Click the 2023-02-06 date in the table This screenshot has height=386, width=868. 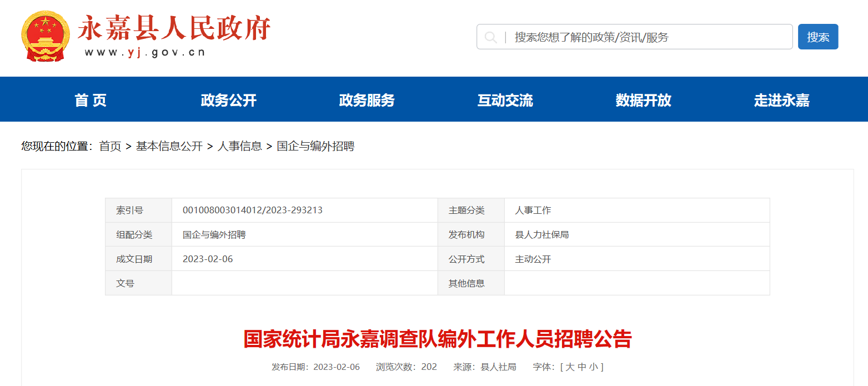point(208,259)
